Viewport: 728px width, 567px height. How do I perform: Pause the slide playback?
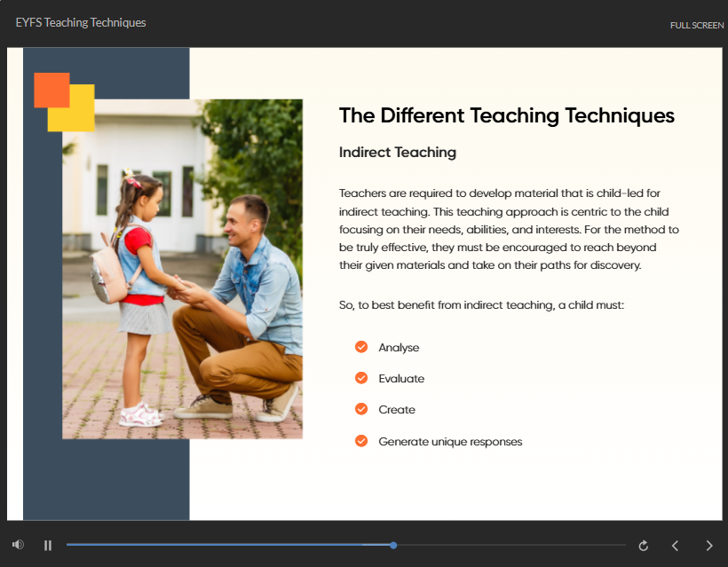click(48, 546)
